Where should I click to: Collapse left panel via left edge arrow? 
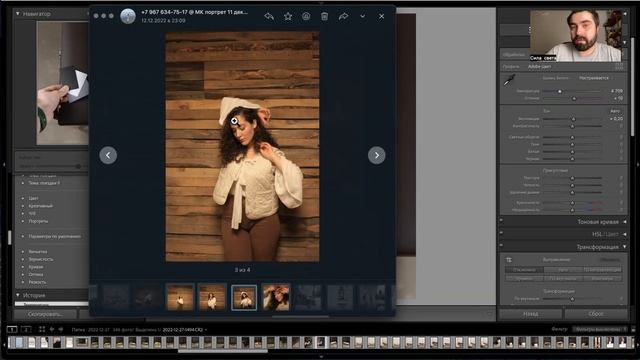4,164
